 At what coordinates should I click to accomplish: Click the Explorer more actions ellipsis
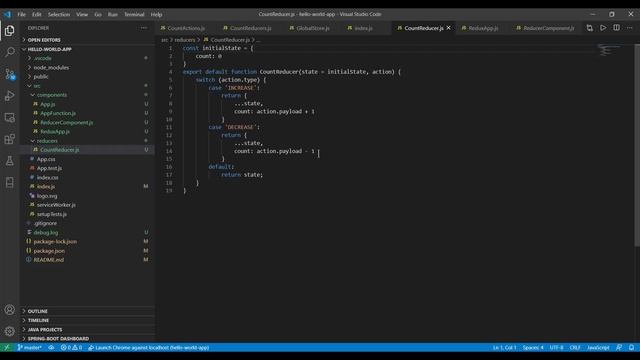[x=144, y=28]
